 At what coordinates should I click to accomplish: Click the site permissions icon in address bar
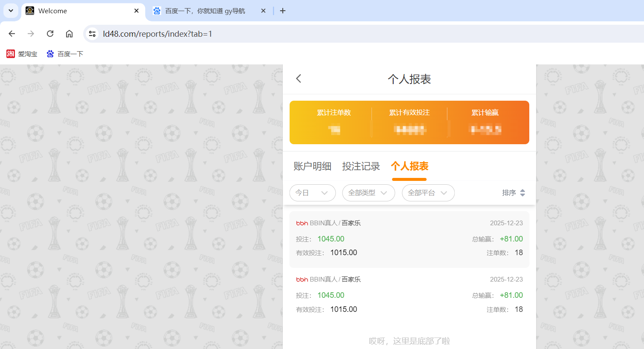[x=92, y=33]
